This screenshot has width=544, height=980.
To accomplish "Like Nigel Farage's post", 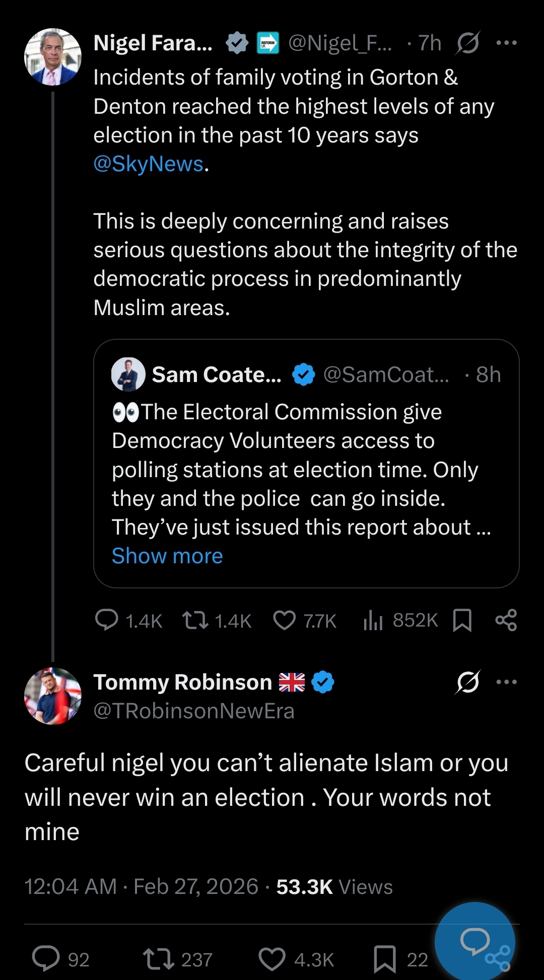I will tap(285, 620).
